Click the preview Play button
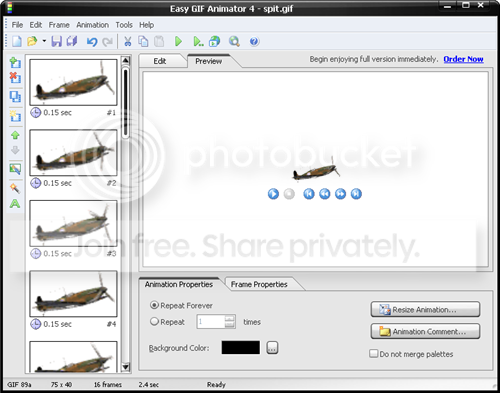Screen dimensions: 500x393 (273, 194)
